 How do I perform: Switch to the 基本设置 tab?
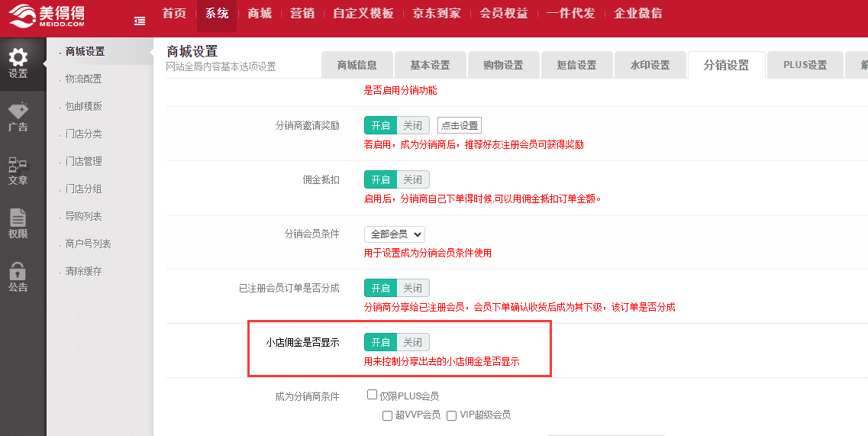coord(430,65)
